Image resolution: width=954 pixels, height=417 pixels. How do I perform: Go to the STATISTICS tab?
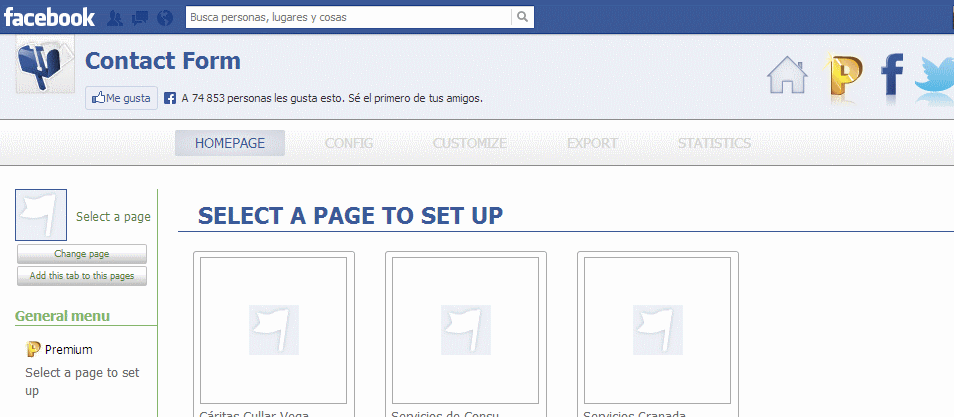pyautogui.click(x=714, y=143)
